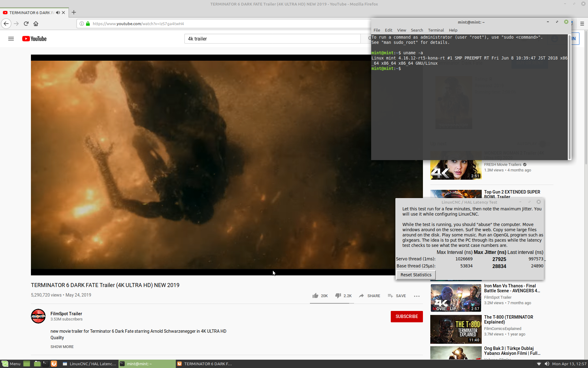Open volume icon in system tray
Screen dimensions: 588x368
coord(547,364)
